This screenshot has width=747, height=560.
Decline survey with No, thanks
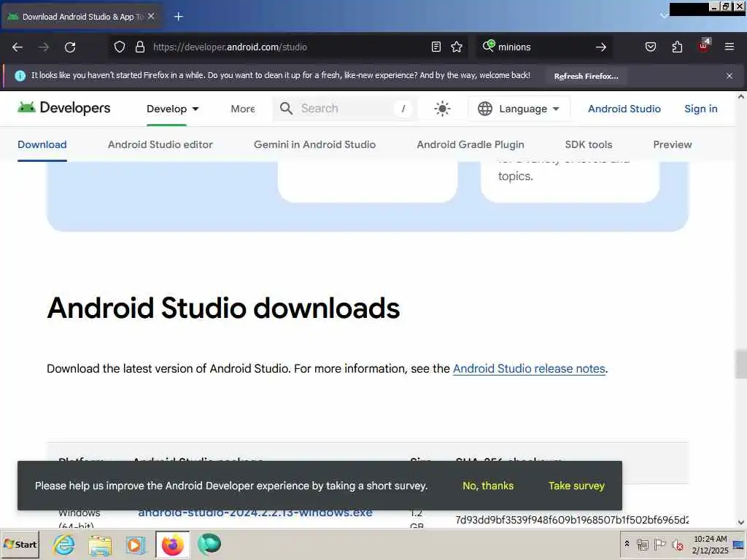(x=488, y=486)
